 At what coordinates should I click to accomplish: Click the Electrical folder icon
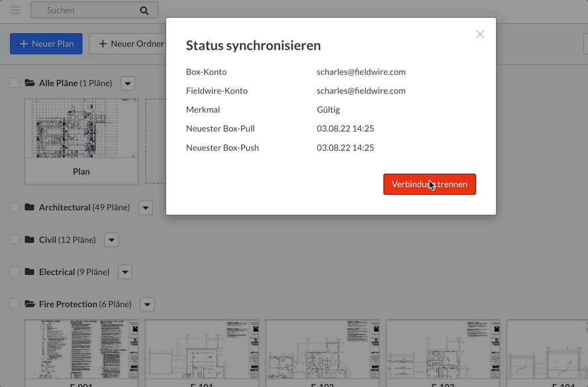click(x=30, y=272)
